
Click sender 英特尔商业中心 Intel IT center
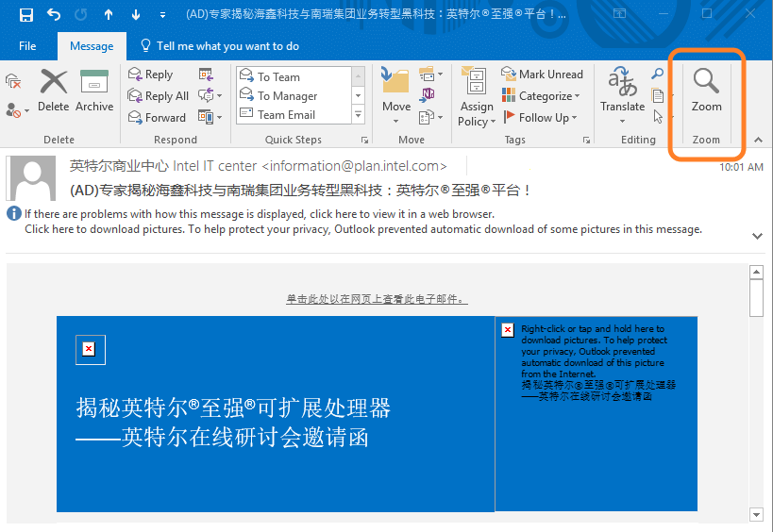tap(163, 166)
